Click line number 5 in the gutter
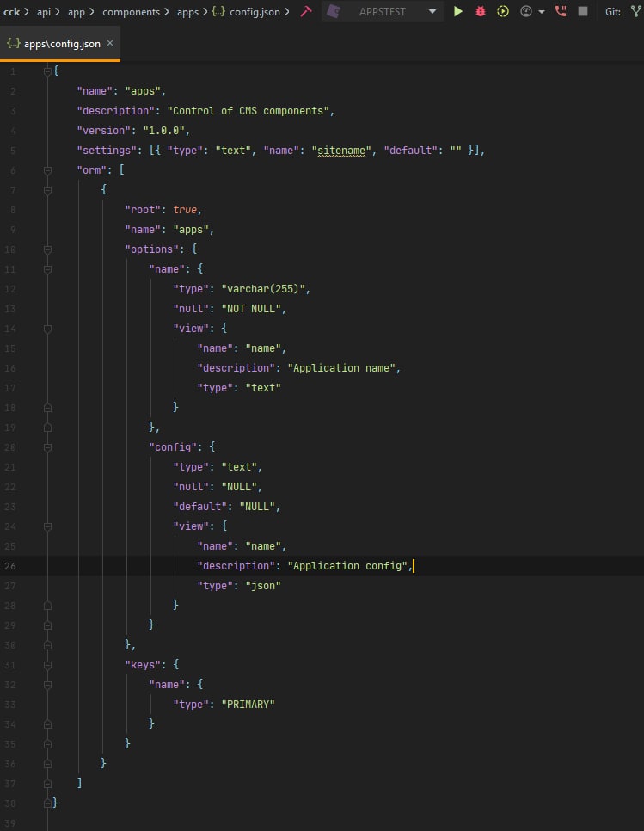 coord(13,151)
